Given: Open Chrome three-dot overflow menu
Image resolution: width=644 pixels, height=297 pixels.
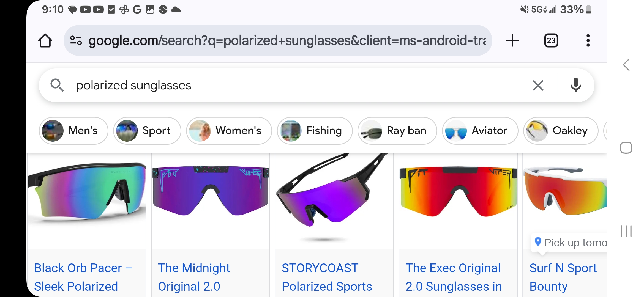Looking at the screenshot, I should click(x=588, y=41).
